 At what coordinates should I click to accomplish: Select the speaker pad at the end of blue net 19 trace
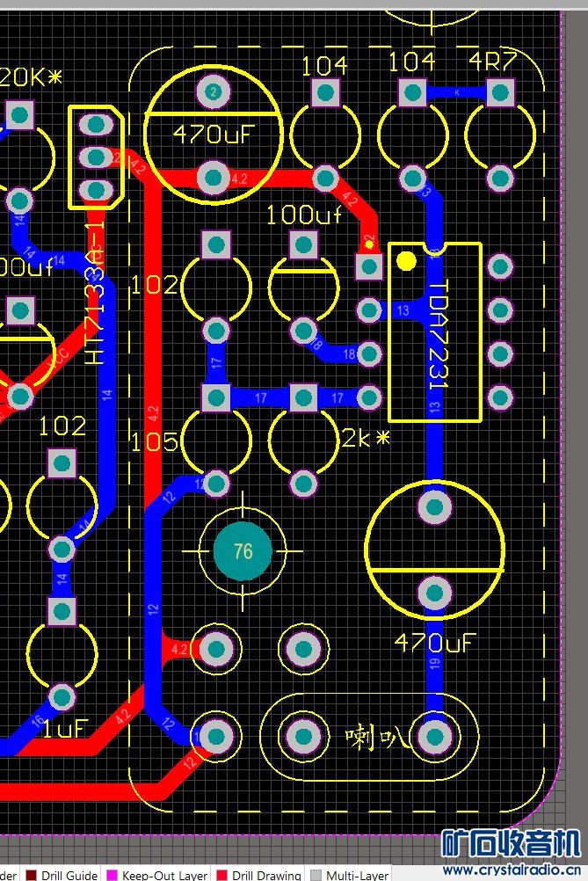point(435,737)
